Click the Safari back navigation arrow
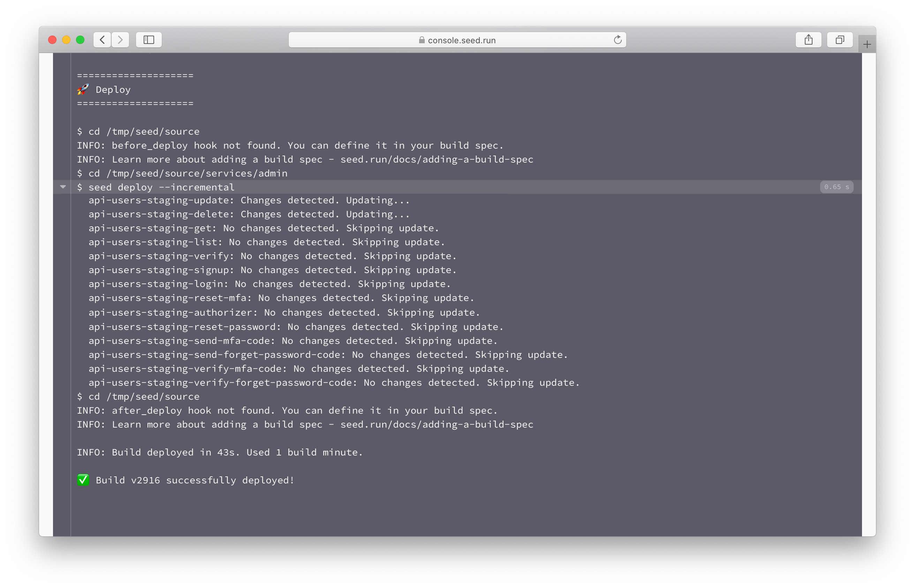915x588 pixels. (x=102, y=40)
